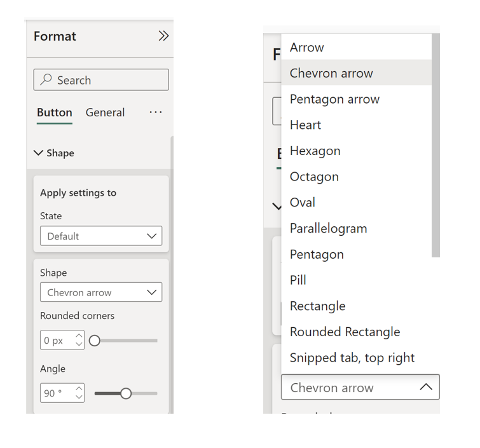
Task: Select Pentagon arrow from shape list
Action: click(334, 99)
